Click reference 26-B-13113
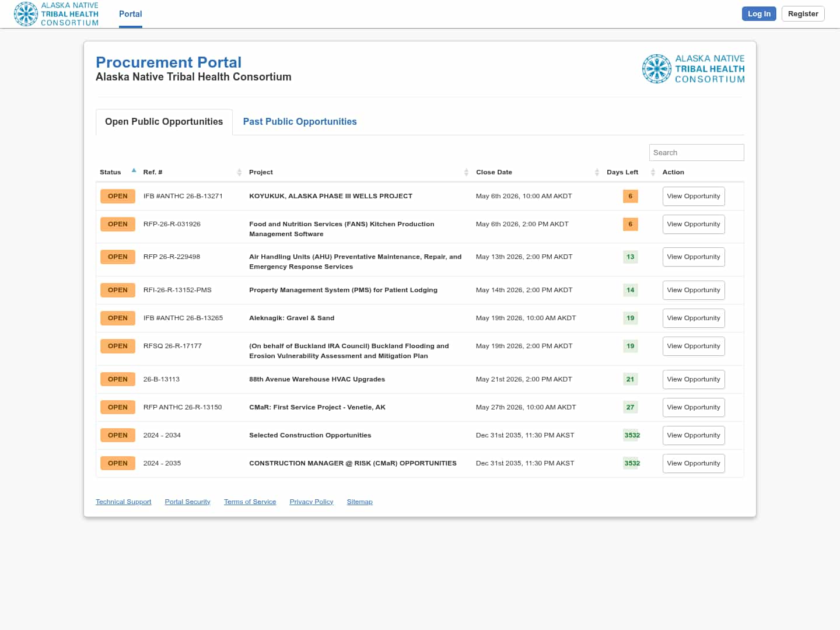This screenshot has height=630, width=840. (162, 379)
